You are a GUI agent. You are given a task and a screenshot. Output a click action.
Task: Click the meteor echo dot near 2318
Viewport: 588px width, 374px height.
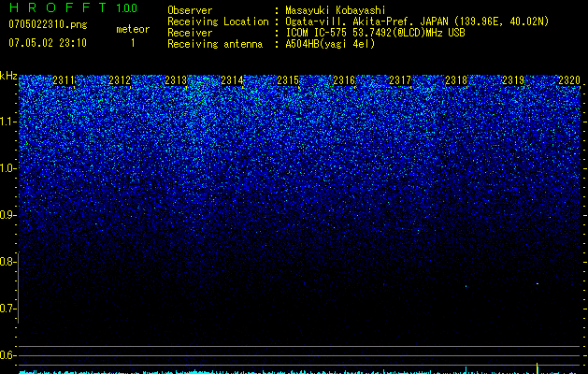point(466,287)
